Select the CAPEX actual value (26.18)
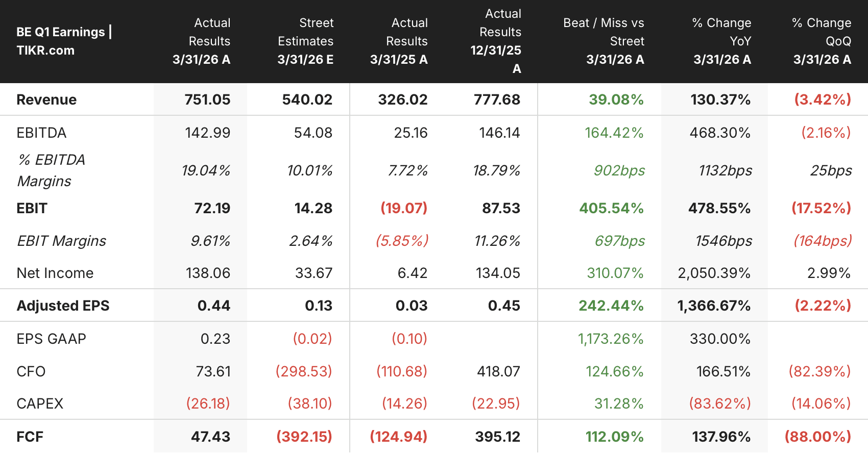Image resolution: width=868 pixels, height=456 pixels. tap(208, 403)
